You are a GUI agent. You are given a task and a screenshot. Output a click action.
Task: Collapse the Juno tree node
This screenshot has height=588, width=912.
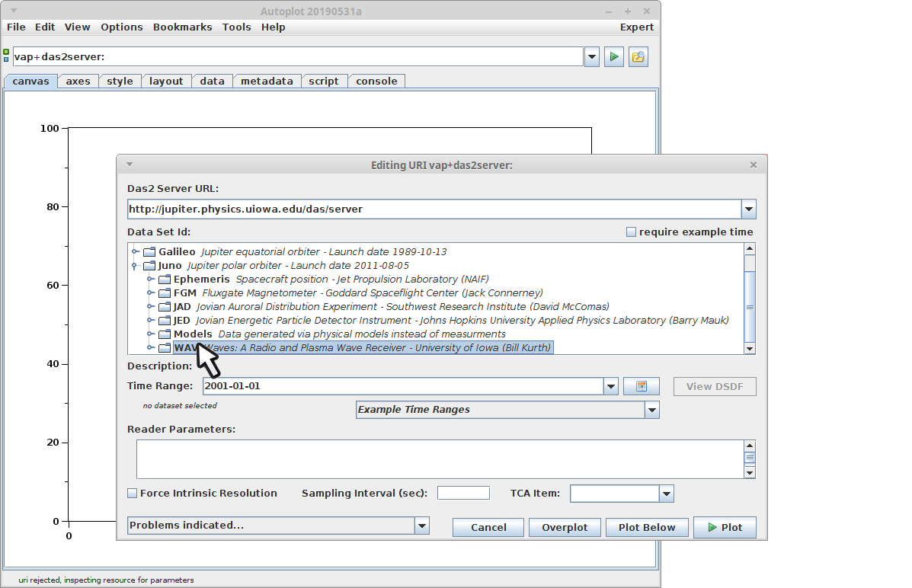coord(135,266)
